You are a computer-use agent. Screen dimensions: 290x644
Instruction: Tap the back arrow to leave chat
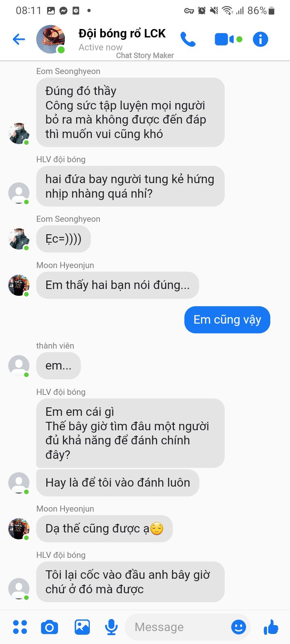click(19, 39)
